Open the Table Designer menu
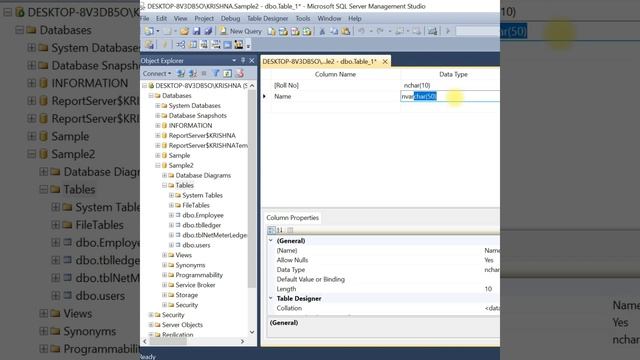The image size is (640, 360). (267, 18)
